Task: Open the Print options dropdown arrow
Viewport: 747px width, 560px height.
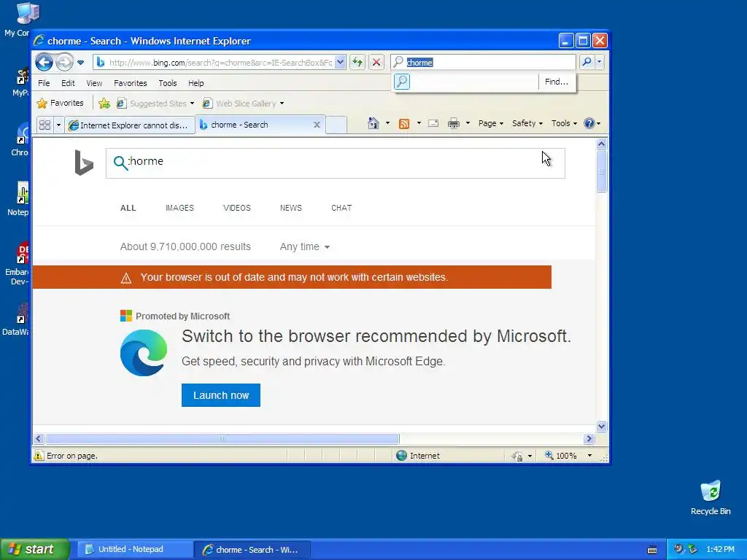Action: point(468,123)
